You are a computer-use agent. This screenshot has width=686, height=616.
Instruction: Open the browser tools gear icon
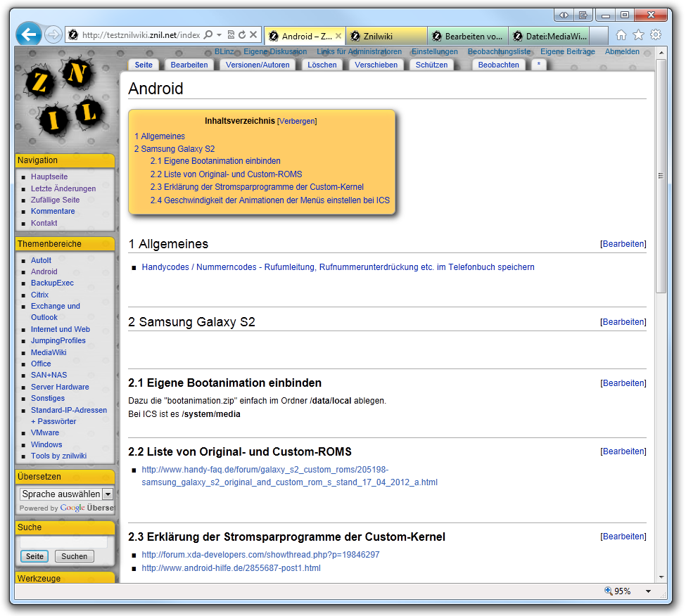click(x=655, y=35)
